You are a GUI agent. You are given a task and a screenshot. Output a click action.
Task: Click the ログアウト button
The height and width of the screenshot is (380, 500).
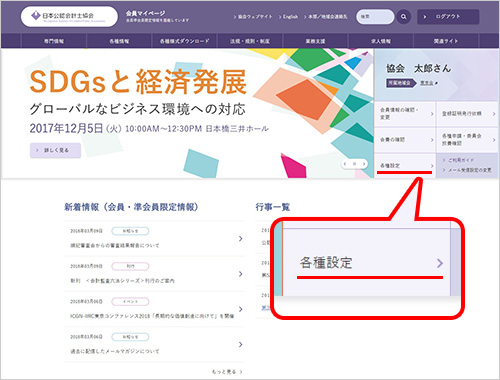(448, 16)
